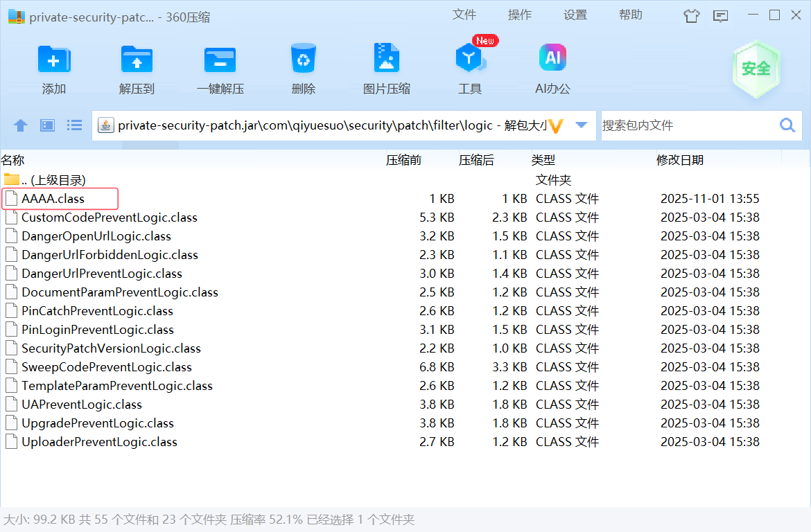Click the 删除 (Delete) trash icon
The height and width of the screenshot is (532, 811).
[303, 60]
